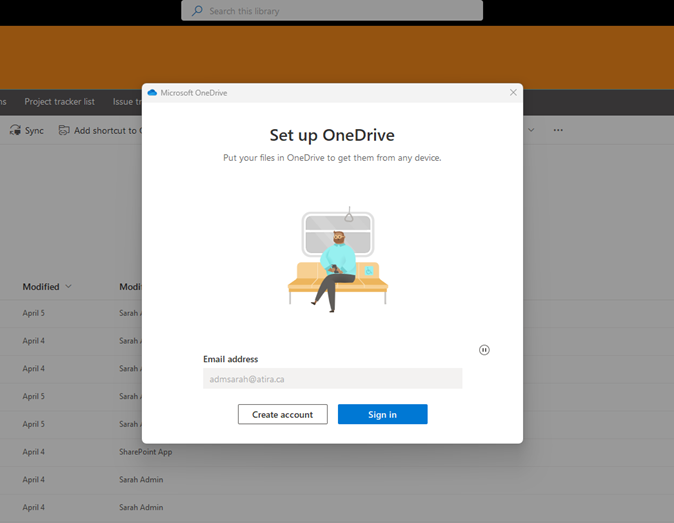
Task: Expand the chevron dropdown beside the ellipsis
Action: point(531,130)
